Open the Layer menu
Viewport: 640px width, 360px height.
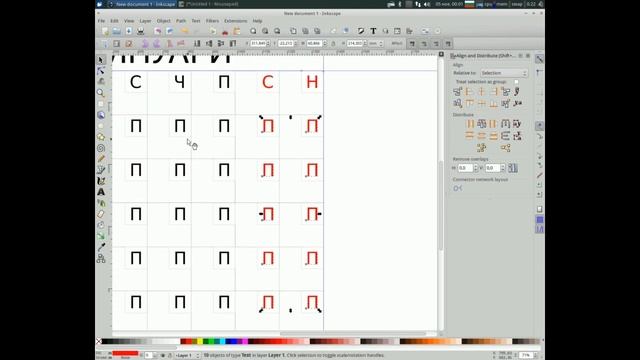click(145, 21)
